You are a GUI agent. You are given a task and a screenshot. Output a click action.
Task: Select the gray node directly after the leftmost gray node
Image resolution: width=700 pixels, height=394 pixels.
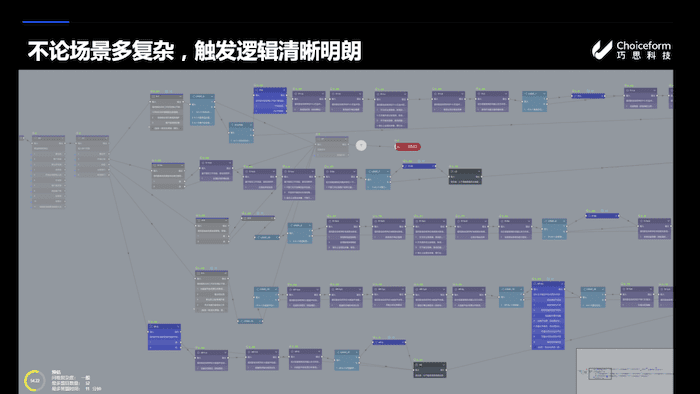point(92,156)
